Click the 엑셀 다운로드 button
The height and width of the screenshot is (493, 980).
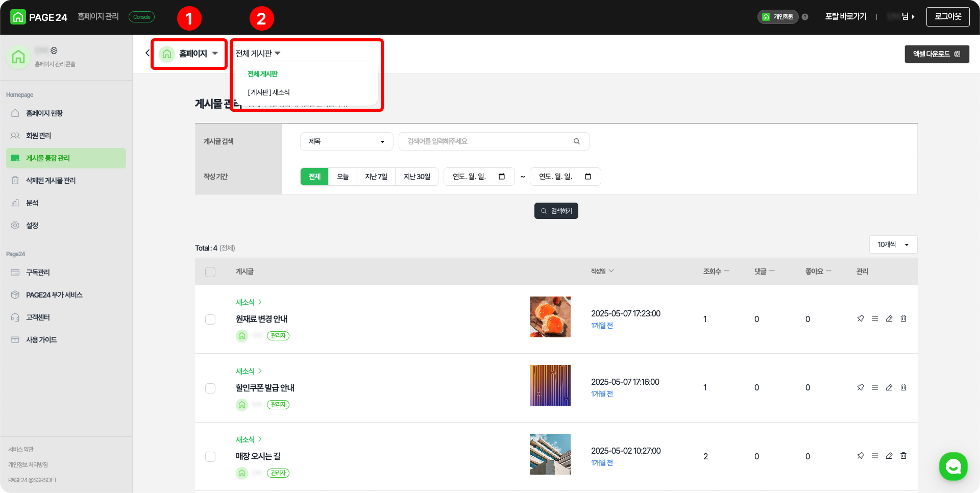click(937, 54)
